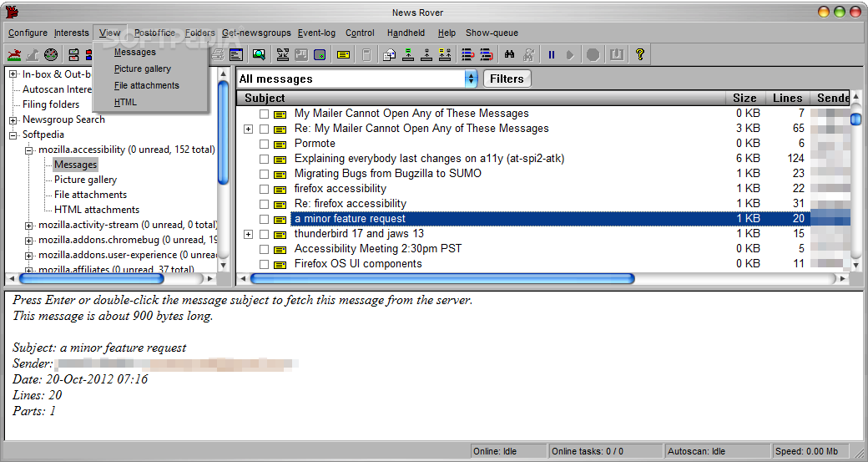The height and width of the screenshot is (462, 868).
Task: Click 'Online tasks: 0 / 0' status field
Action: [604, 451]
